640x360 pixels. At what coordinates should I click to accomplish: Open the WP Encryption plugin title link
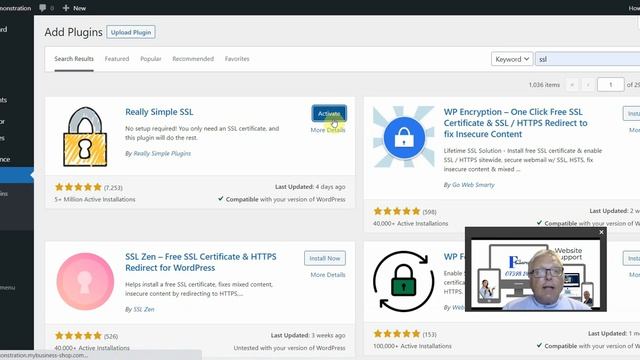pos(516,123)
